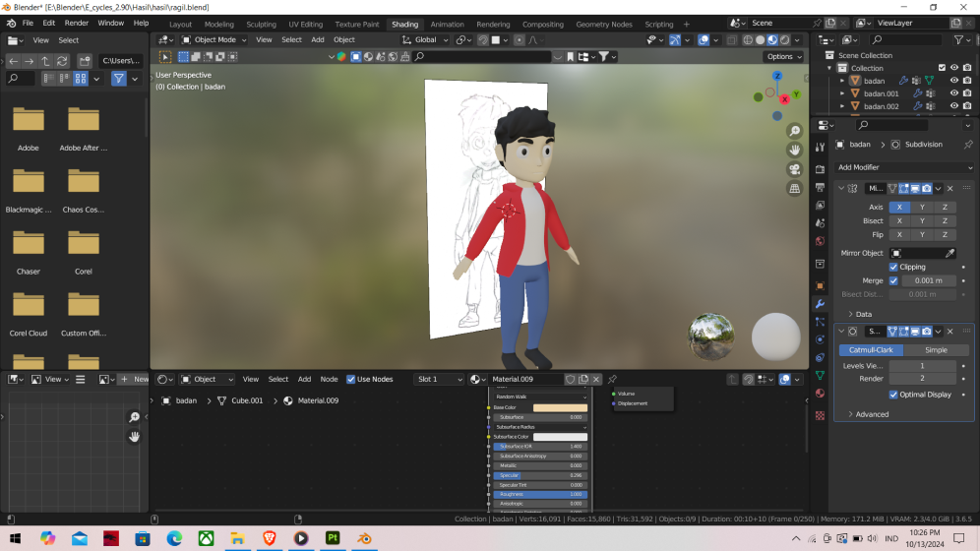Open the Add Modifier dropdown
Screen dimensions: 980x551
(x=904, y=167)
